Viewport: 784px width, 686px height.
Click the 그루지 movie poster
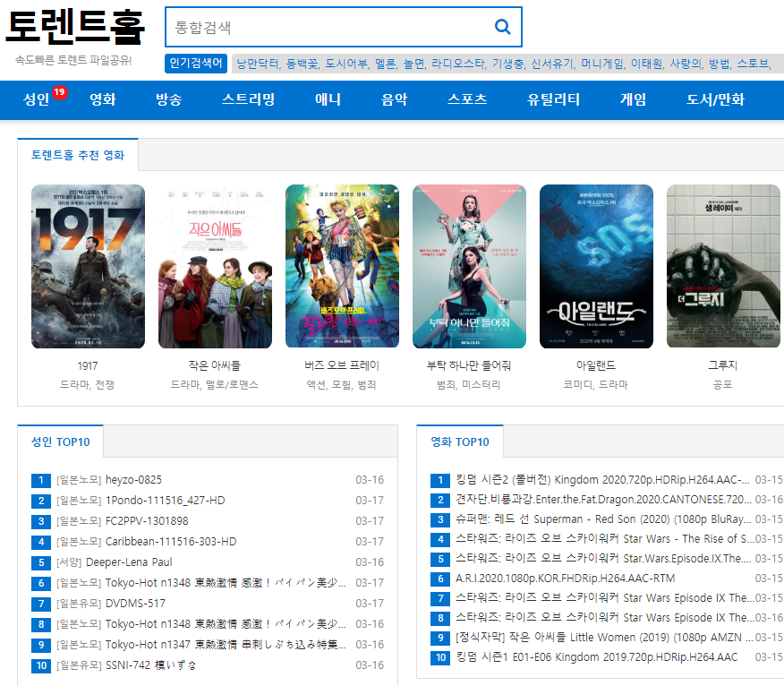click(x=723, y=266)
